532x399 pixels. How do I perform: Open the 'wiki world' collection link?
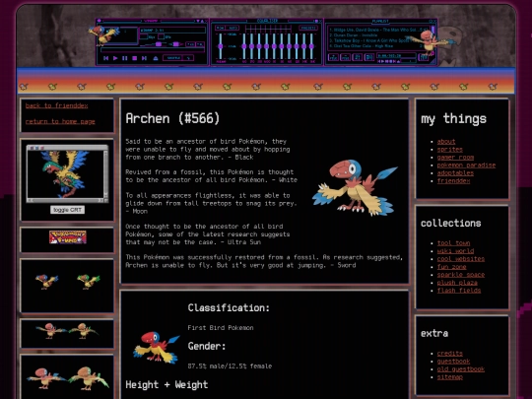[x=455, y=251]
